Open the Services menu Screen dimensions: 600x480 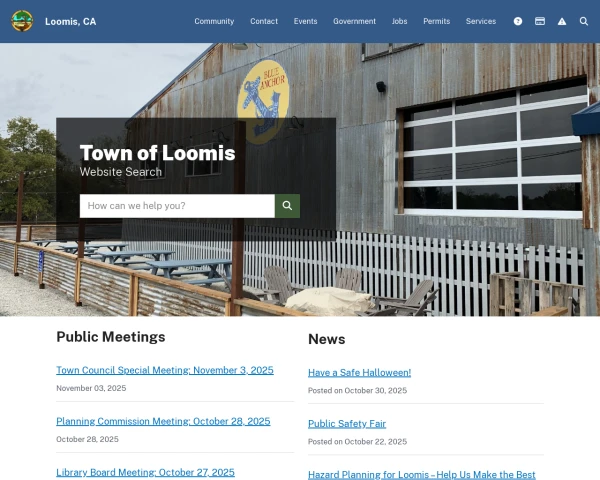(481, 21)
